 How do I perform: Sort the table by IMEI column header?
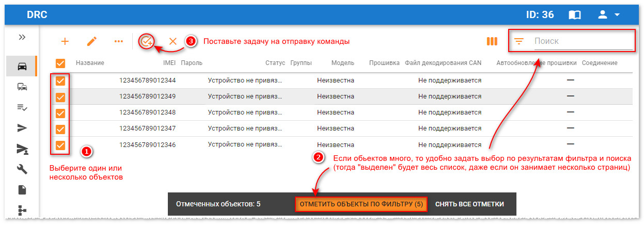click(169, 63)
